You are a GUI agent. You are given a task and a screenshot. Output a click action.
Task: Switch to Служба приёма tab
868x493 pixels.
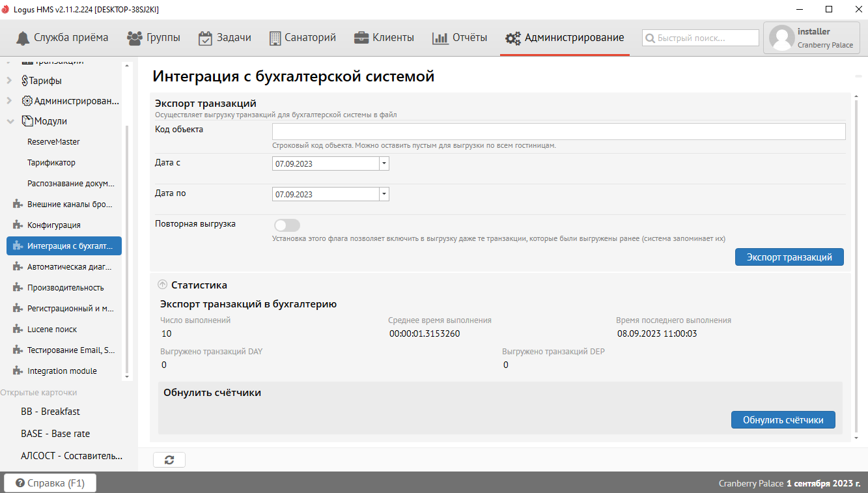coord(62,38)
